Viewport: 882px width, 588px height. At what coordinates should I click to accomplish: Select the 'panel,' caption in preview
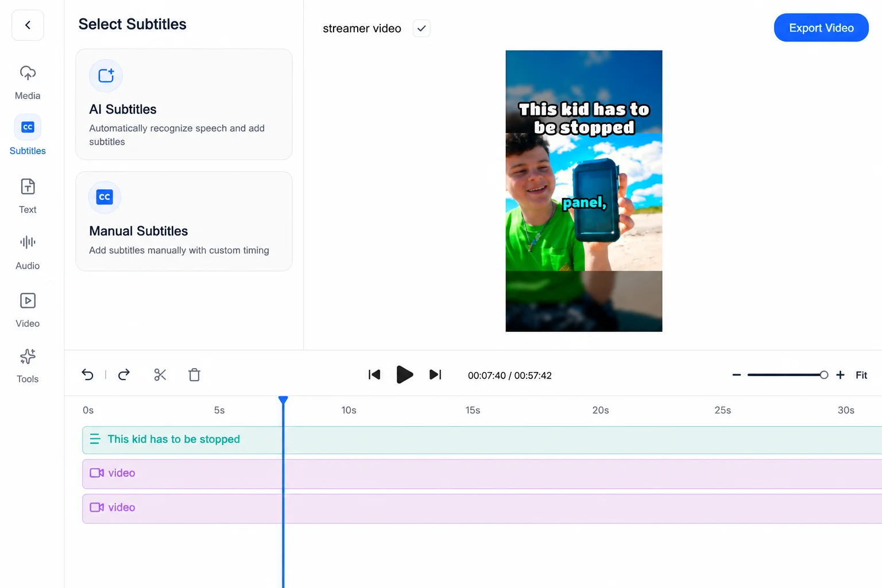[x=585, y=203]
